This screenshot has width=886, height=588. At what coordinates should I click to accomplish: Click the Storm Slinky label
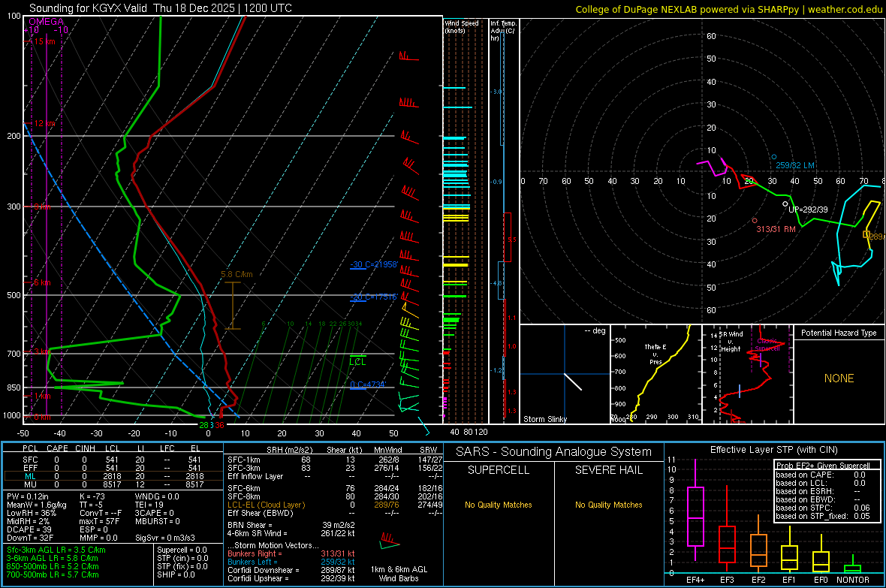544,419
